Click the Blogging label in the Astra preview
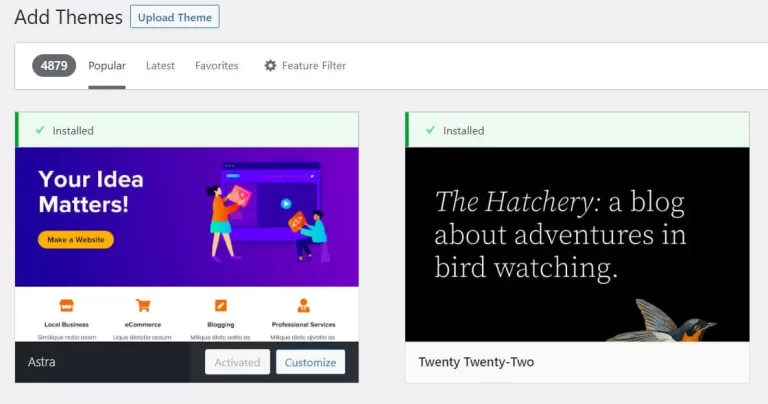Viewport: 768px width, 404px height. click(221, 325)
